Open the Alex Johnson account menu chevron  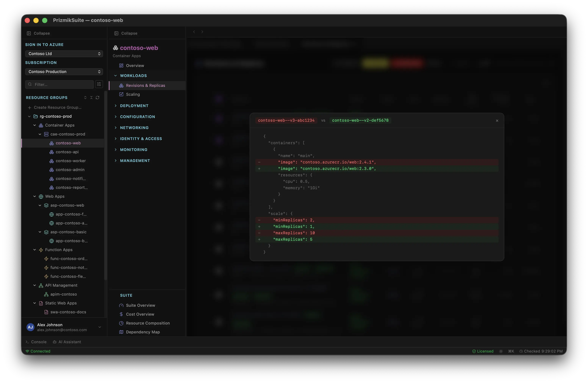tap(100, 327)
